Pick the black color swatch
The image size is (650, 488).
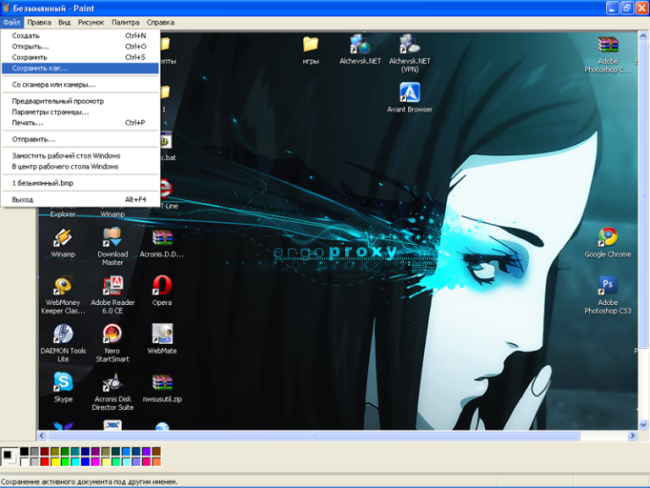(24, 452)
